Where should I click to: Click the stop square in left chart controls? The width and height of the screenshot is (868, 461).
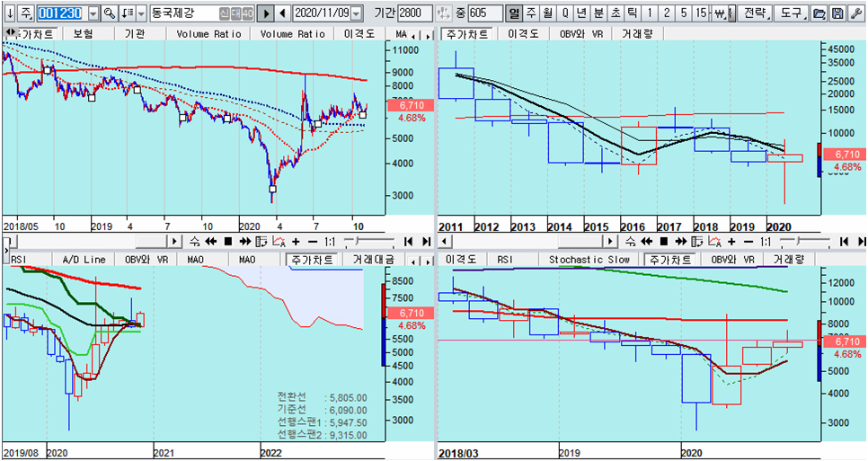227,242
